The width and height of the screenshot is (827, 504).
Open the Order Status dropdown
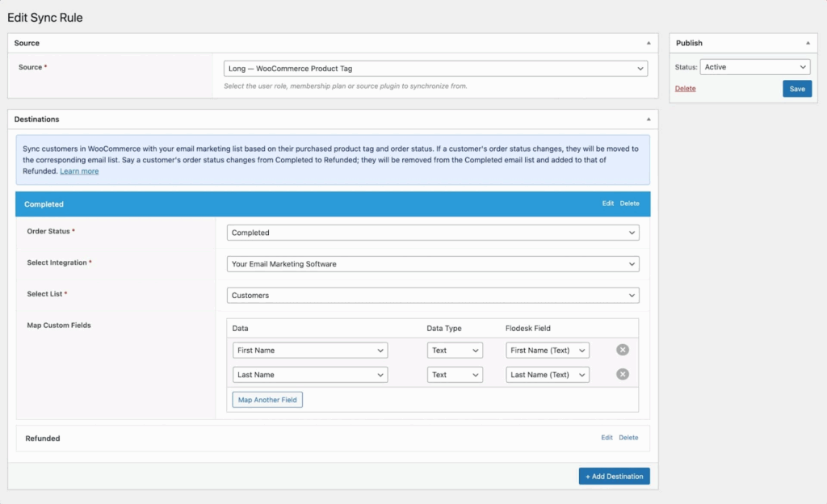433,232
